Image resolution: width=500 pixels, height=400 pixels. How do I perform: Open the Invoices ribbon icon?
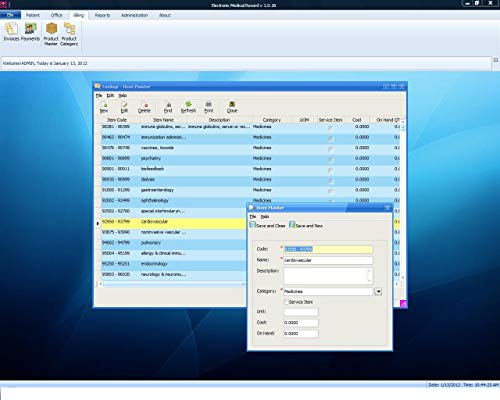click(x=11, y=32)
